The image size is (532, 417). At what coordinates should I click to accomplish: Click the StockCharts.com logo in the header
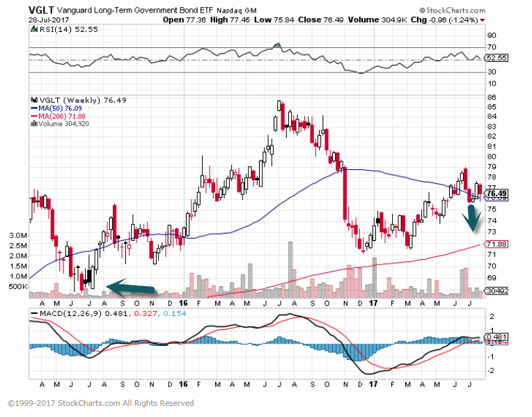452,10
